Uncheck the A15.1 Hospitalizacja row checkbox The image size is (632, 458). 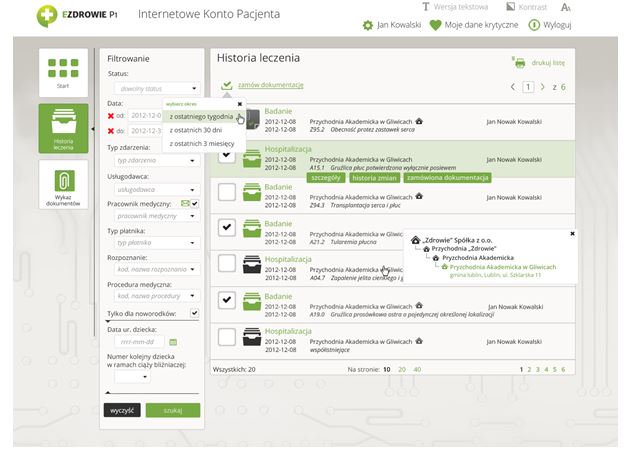(227, 155)
